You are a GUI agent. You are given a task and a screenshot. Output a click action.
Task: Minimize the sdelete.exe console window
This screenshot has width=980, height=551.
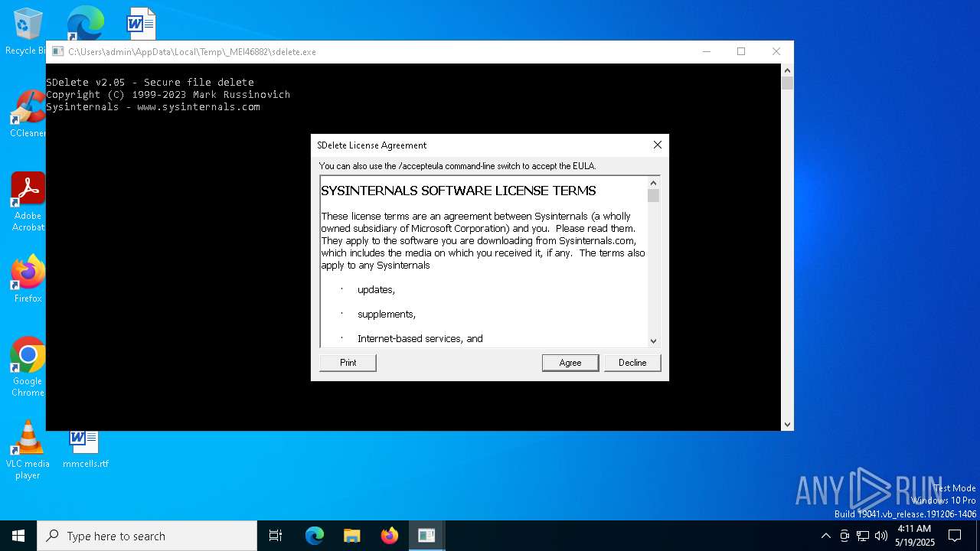706,52
